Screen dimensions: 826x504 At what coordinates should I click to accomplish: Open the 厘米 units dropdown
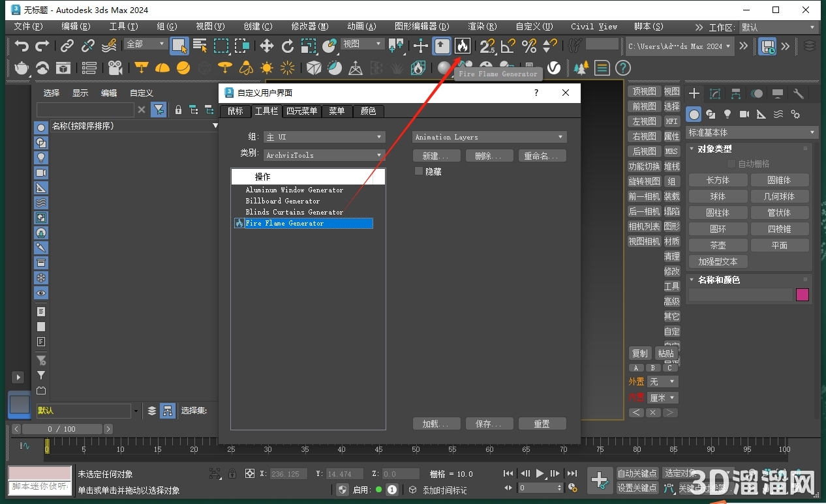[x=663, y=398]
